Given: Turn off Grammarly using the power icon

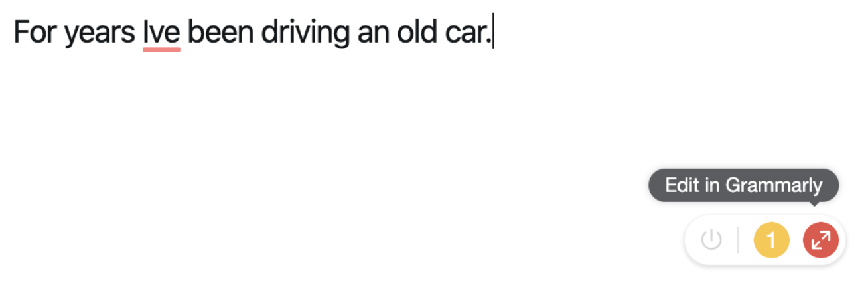Looking at the screenshot, I should (711, 240).
